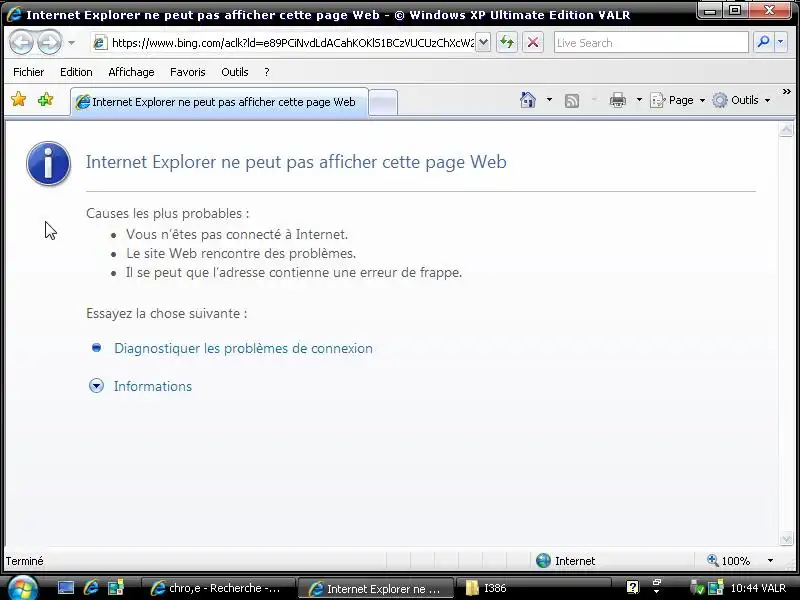Click into the Live Search box
Image resolution: width=800 pixels, height=600 pixels.
click(x=651, y=43)
